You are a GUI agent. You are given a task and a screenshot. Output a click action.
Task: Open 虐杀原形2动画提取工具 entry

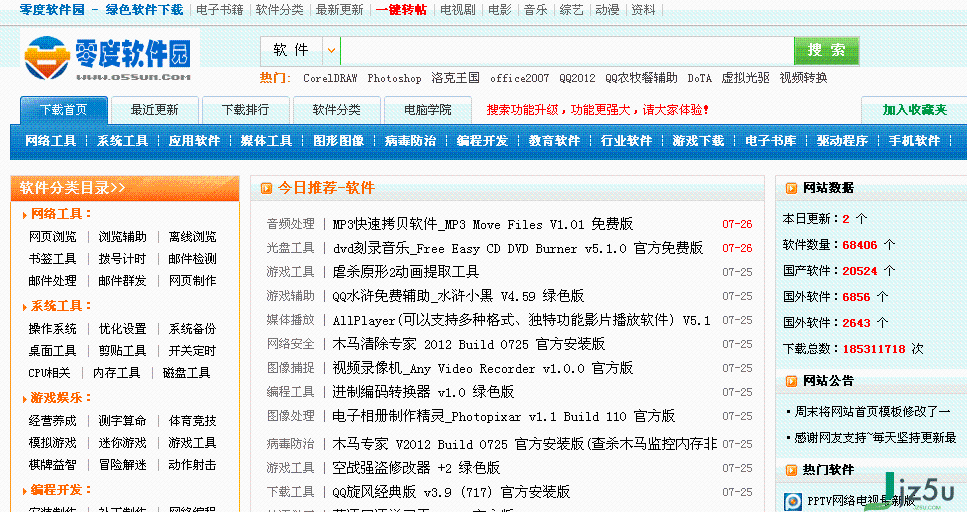[x=405, y=272]
